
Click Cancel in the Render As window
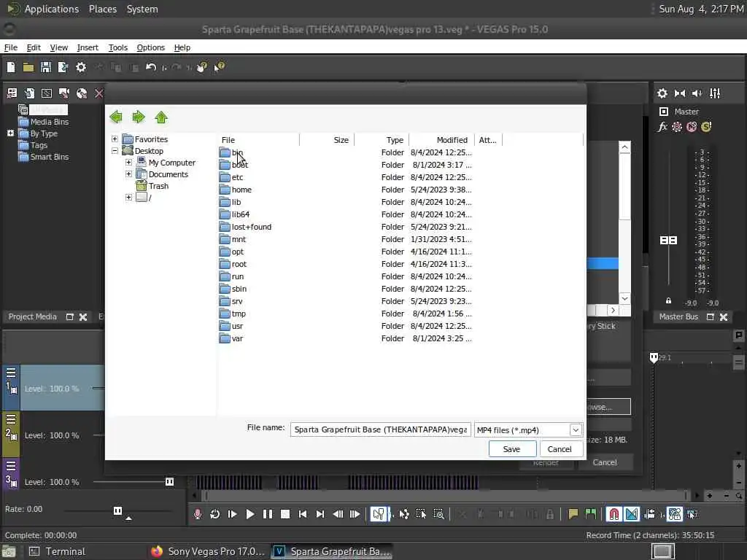[x=605, y=462]
